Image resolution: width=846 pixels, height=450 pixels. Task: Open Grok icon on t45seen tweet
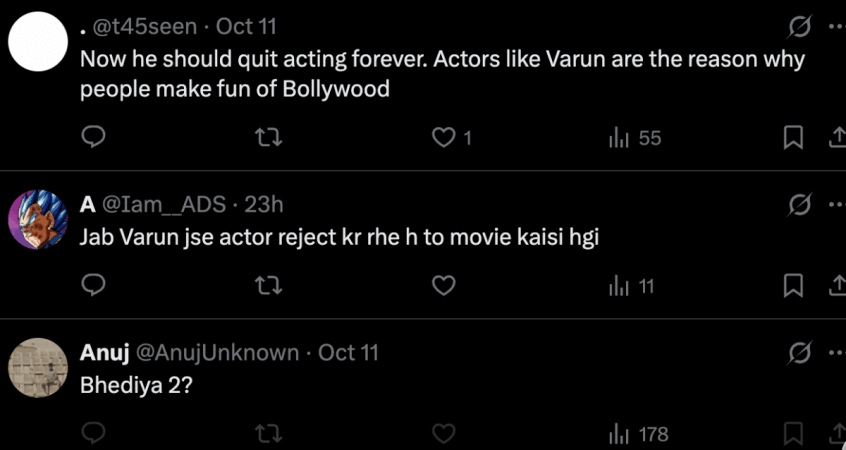(x=799, y=26)
